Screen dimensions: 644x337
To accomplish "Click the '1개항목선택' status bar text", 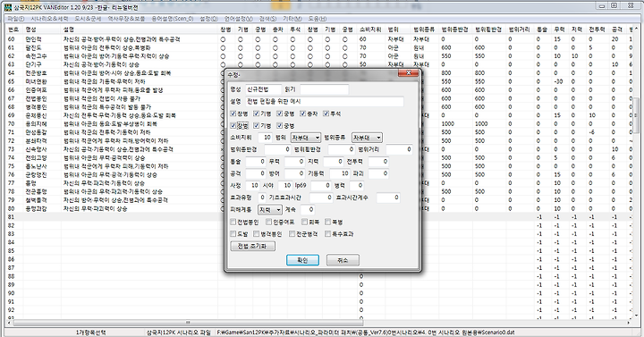I will tap(91, 332).
